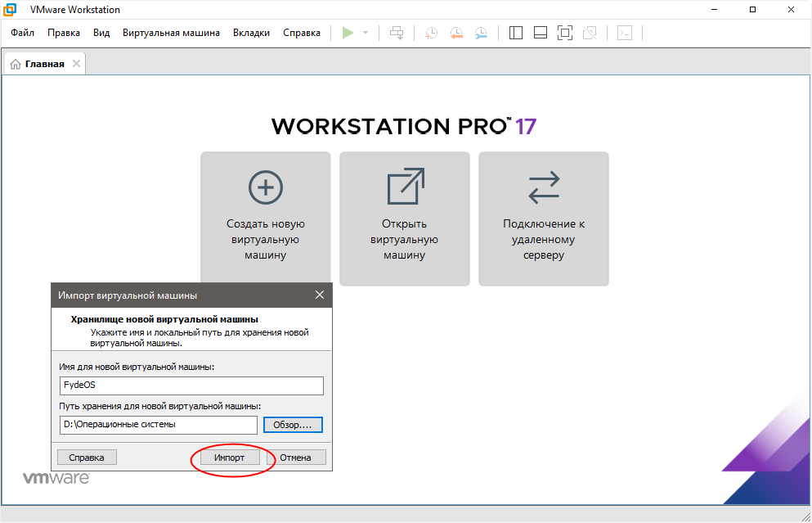The image size is (812, 523).
Task: Send Ctrl+Alt+Del using the toolbar icon
Action: (x=397, y=33)
